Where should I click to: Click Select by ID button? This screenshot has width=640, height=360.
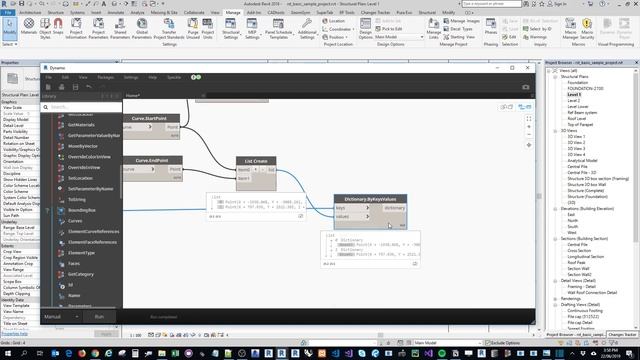537,29
